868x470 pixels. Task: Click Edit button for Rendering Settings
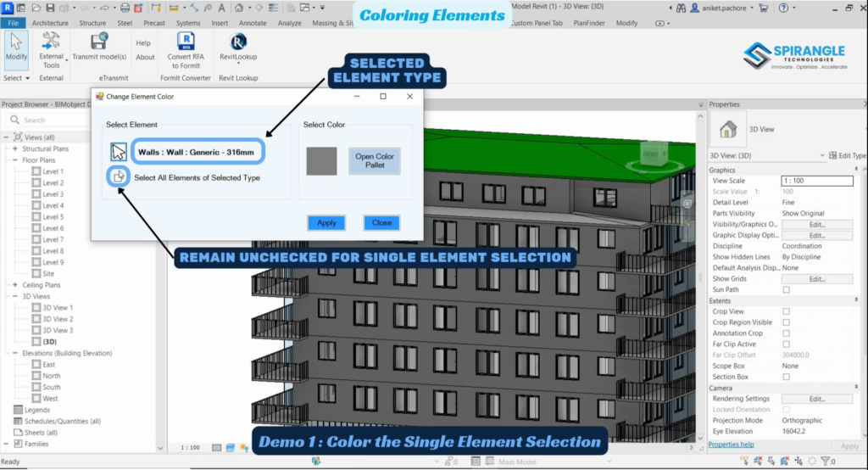pyautogui.click(x=817, y=399)
